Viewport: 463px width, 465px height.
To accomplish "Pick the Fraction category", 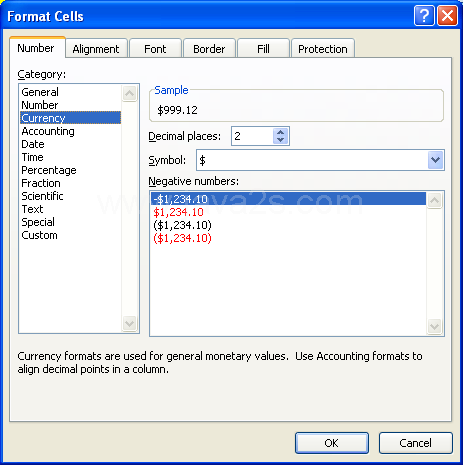I will [70, 183].
